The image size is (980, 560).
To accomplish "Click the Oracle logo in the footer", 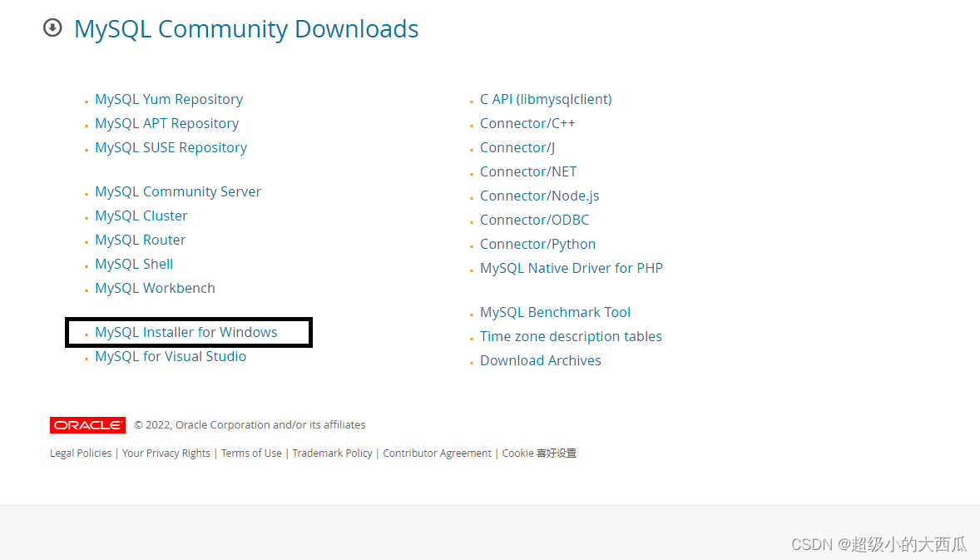I will pos(87,425).
